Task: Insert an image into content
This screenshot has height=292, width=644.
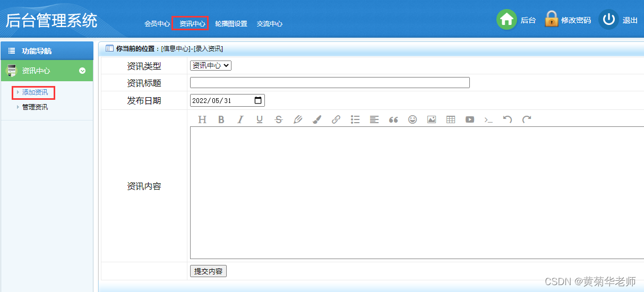Action: (432, 119)
